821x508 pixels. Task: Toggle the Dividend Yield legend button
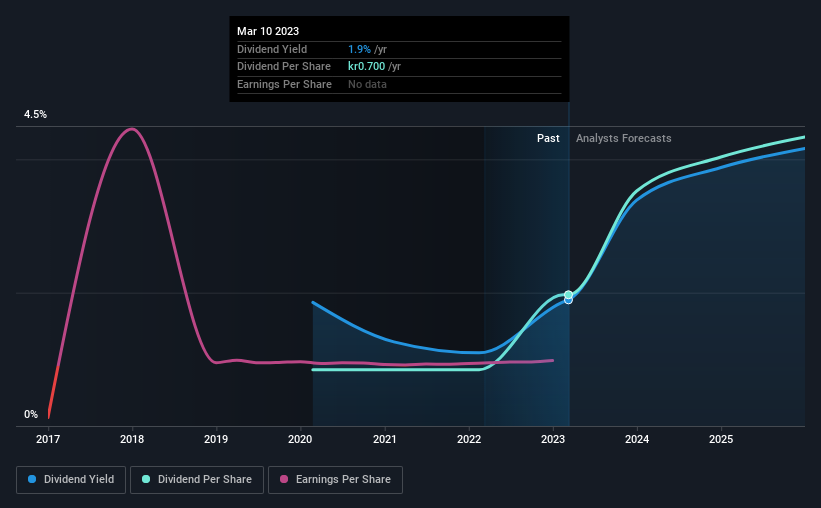71,480
